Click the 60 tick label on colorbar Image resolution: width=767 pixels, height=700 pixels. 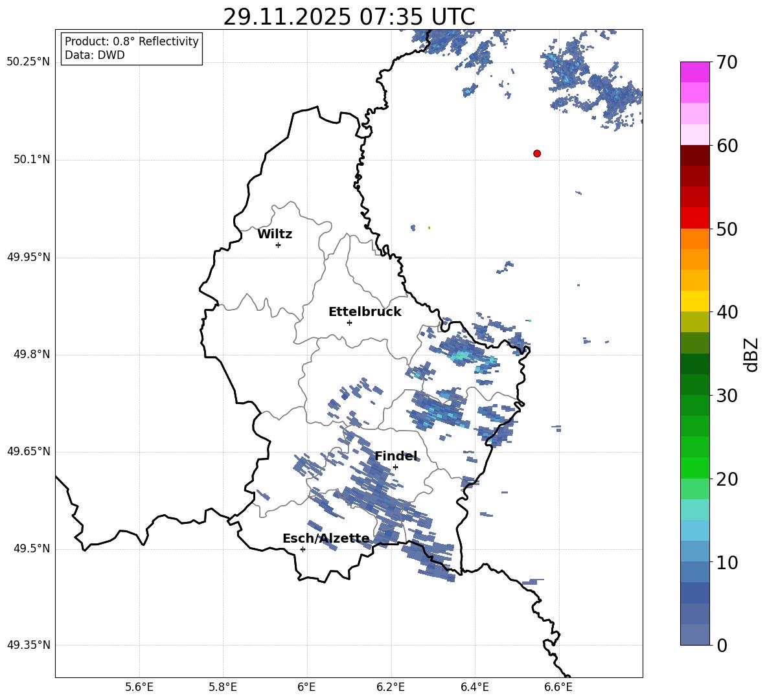pyautogui.click(x=727, y=146)
